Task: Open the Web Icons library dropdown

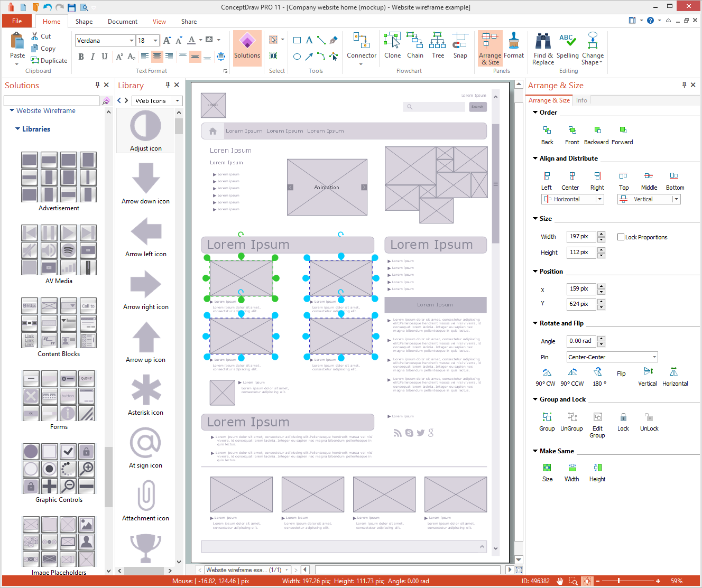Action: (x=178, y=100)
